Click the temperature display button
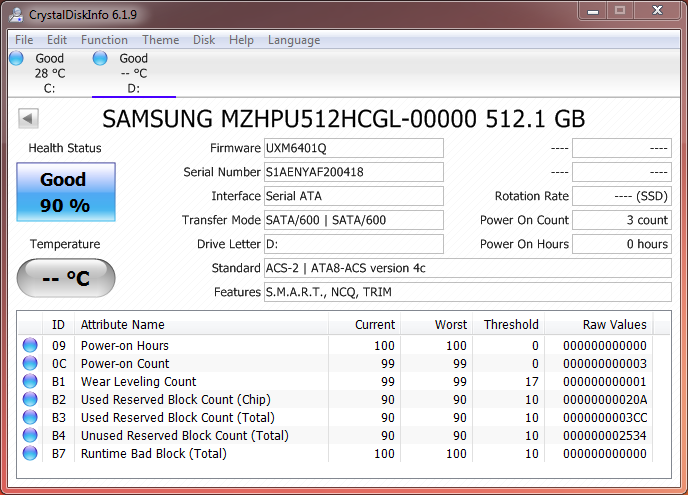Image resolution: width=688 pixels, height=495 pixels. pos(66,278)
